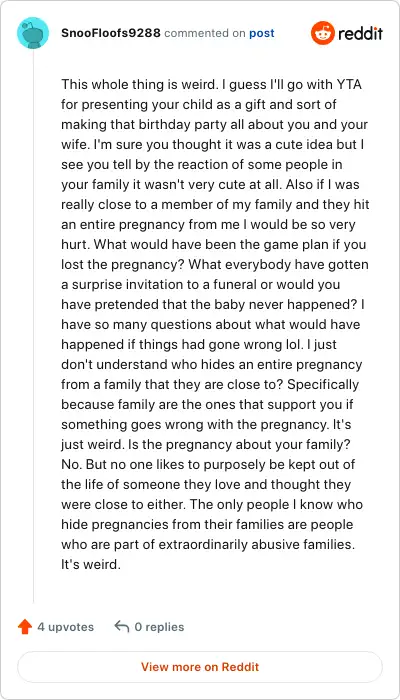Screen dimensions: 400x700
Task: Click the orange Reddit snoo logo
Action: (x=322, y=33)
